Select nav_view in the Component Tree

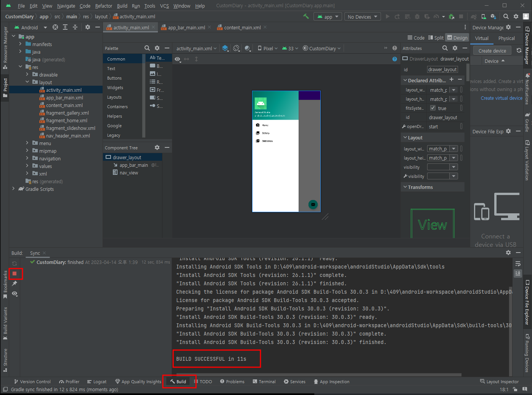click(129, 173)
